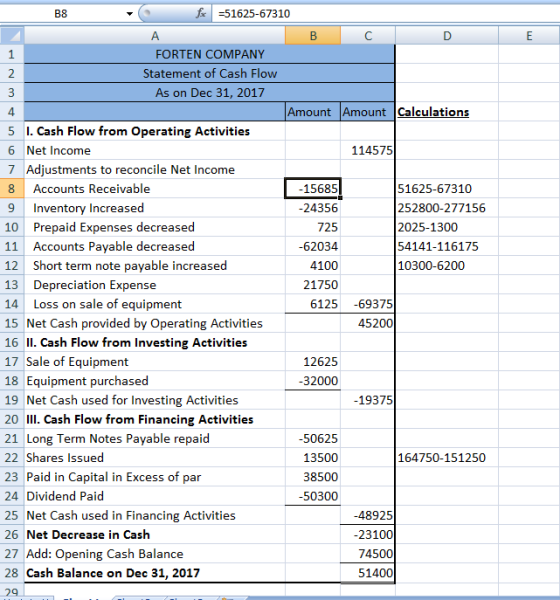Select column D header

point(447,36)
